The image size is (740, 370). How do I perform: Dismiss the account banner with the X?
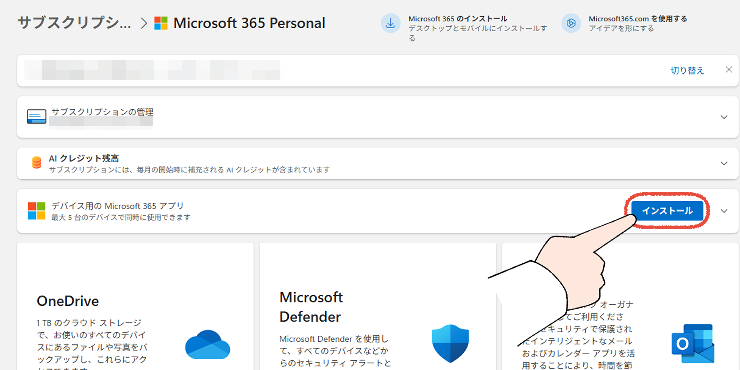click(x=729, y=70)
